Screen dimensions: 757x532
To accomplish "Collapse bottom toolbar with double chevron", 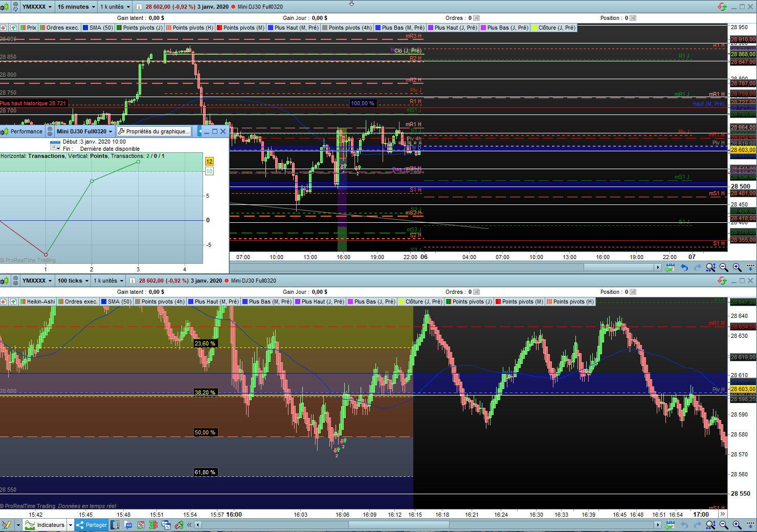I will point(189,525).
